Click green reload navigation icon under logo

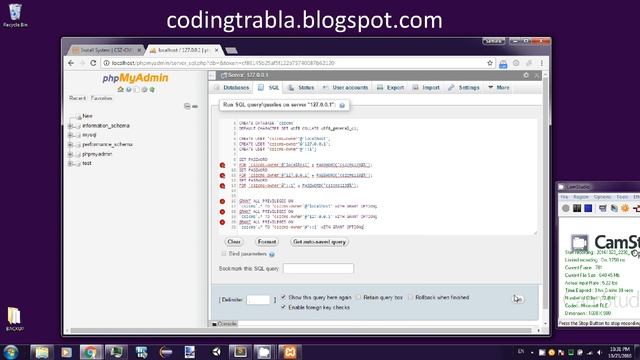tap(152, 89)
